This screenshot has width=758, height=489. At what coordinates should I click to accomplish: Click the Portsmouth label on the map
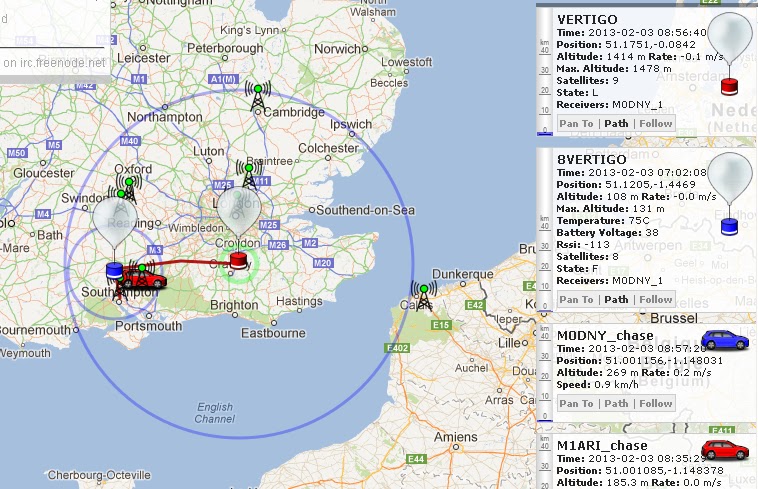coord(148,326)
